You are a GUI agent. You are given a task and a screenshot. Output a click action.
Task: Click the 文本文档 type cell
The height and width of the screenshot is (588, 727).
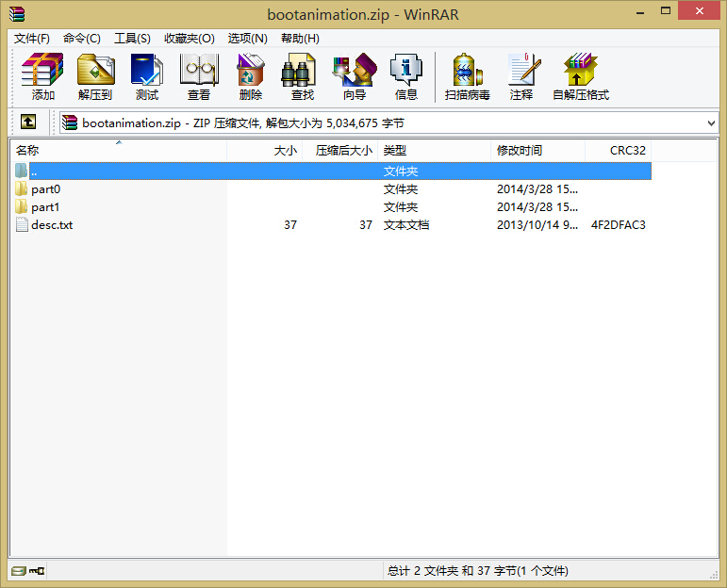406,224
